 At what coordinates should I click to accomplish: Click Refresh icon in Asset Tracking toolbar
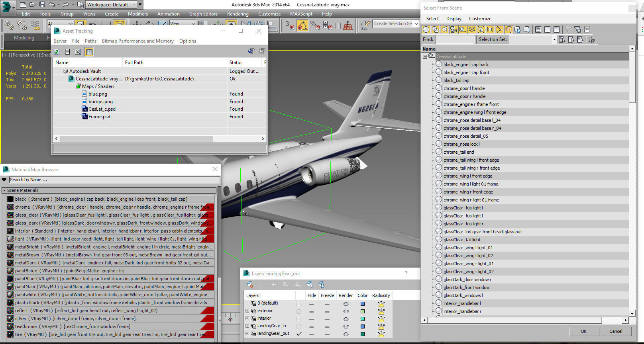click(x=57, y=52)
